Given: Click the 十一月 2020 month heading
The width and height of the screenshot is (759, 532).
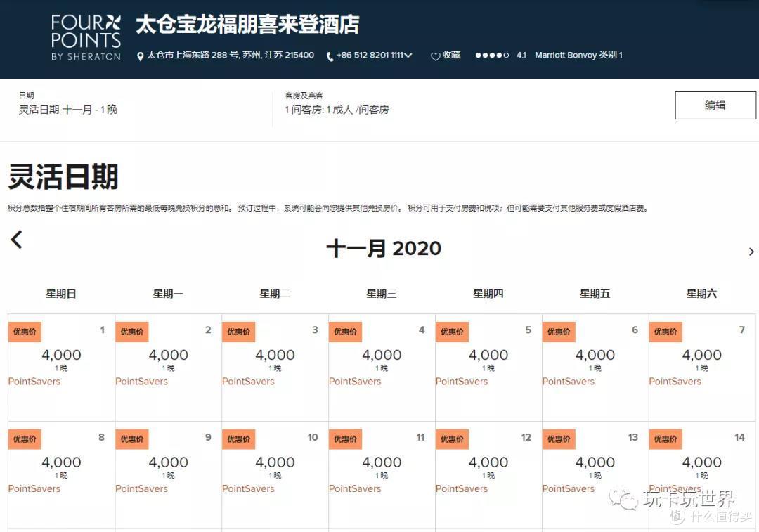Looking at the screenshot, I should 384,248.
